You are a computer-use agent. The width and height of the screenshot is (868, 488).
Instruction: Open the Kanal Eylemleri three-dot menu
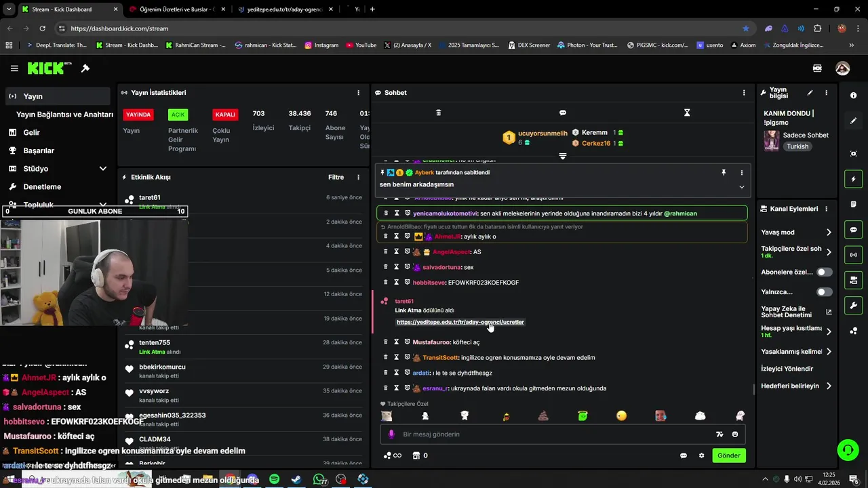point(826,209)
